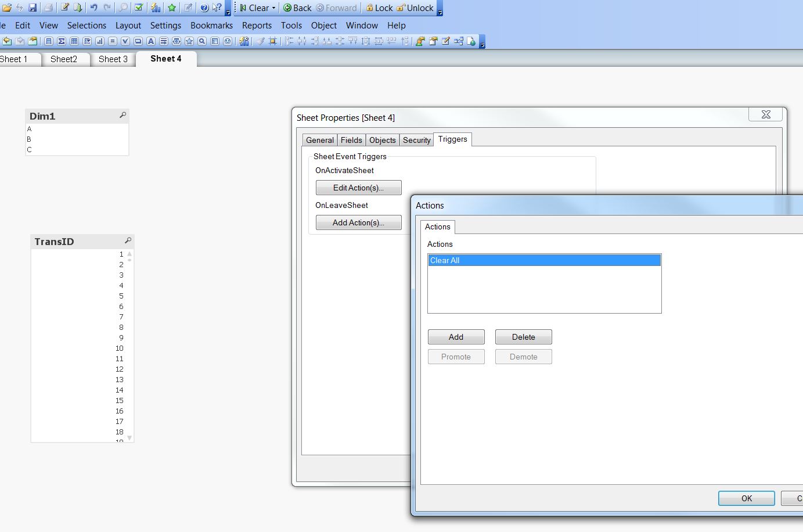Open a document with the folder icon
Screen dimensions: 803x532
pos(7,8)
